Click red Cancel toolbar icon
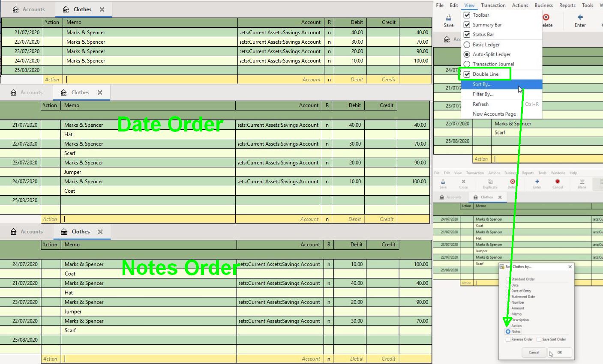Screen dimensions: 603x364 (x=557, y=182)
